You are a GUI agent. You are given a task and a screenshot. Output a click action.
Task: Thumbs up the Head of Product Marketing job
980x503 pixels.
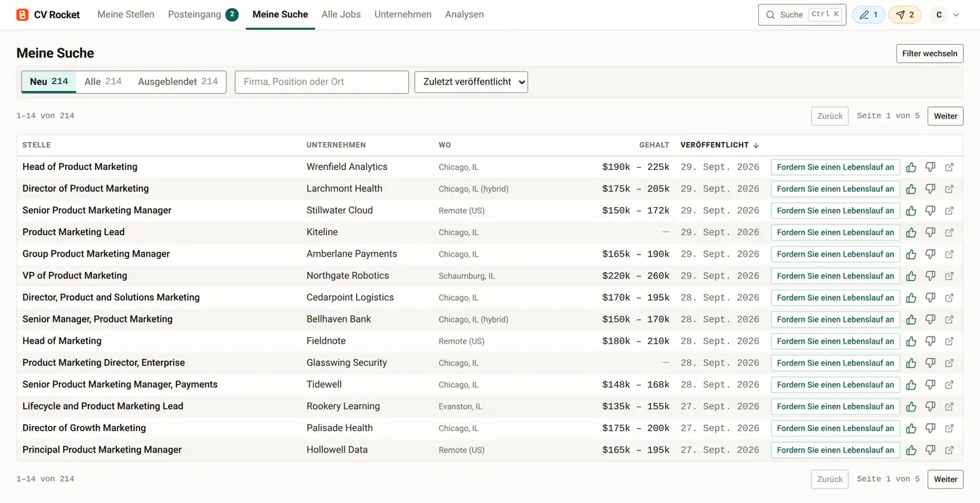coord(911,167)
